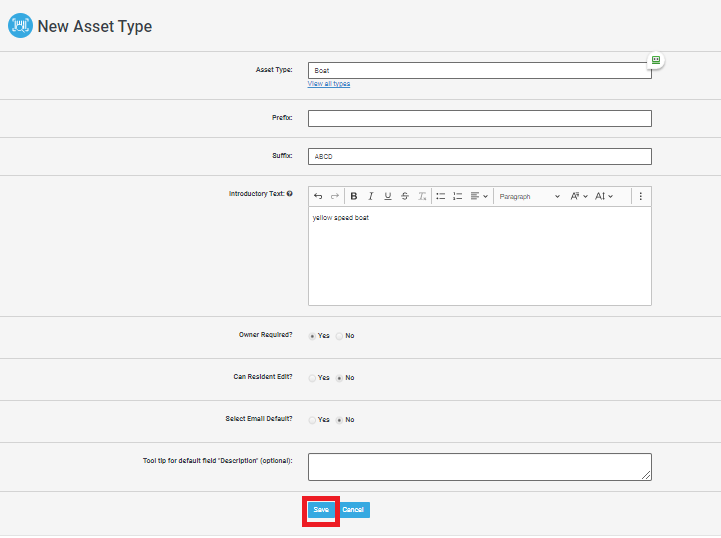The image size is (721, 538).
Task: Open the text alignment dropdown
Action: (479, 197)
